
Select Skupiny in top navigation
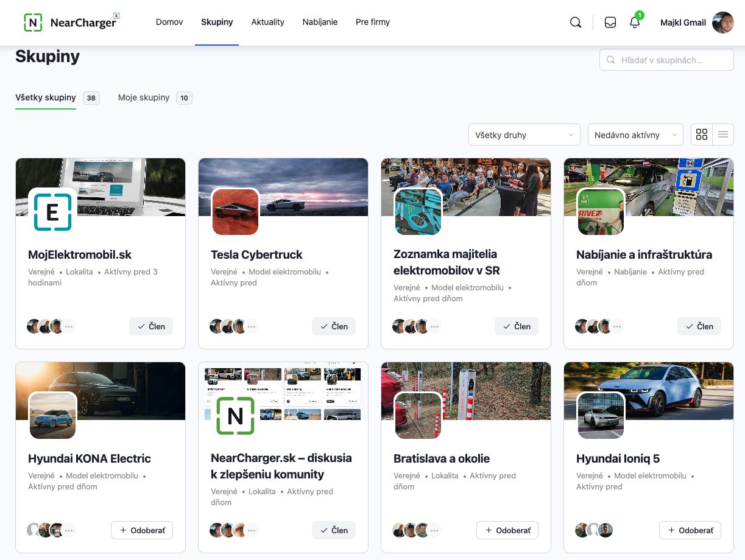point(217,22)
